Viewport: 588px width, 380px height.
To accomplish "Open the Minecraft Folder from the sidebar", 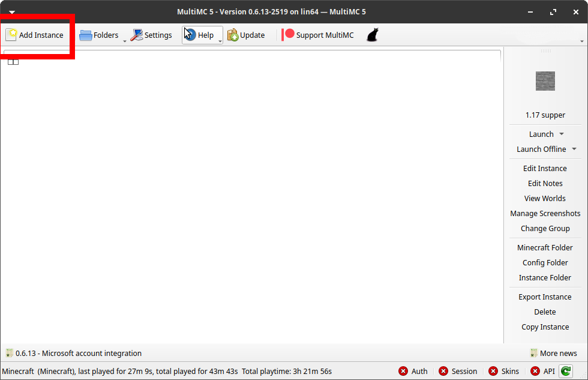I will point(545,247).
